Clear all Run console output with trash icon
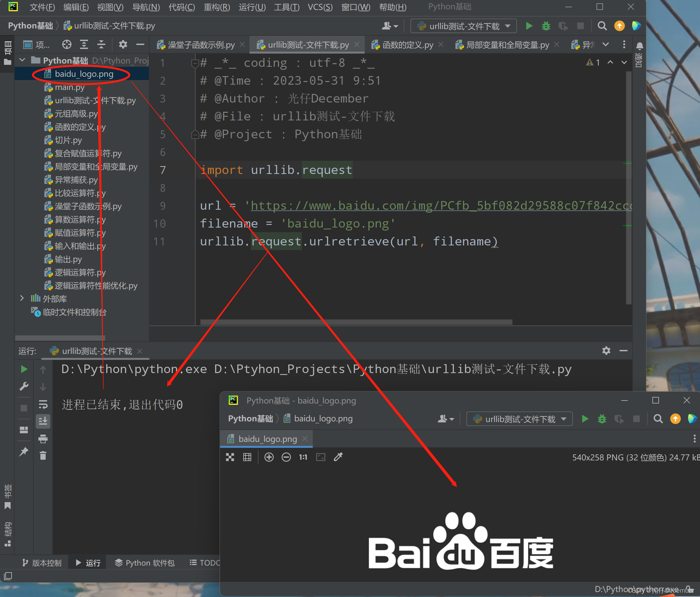The width and height of the screenshot is (700, 597). point(43,455)
